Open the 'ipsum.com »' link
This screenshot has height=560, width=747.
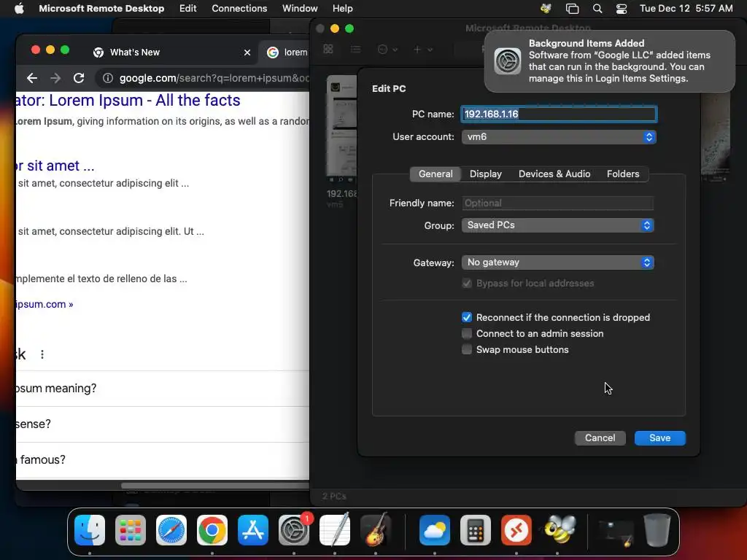tap(44, 304)
